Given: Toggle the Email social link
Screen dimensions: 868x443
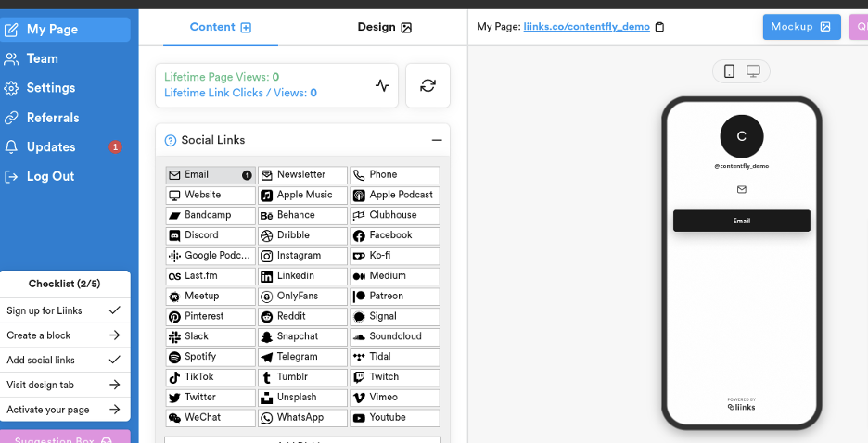Looking at the screenshot, I should click(x=210, y=175).
